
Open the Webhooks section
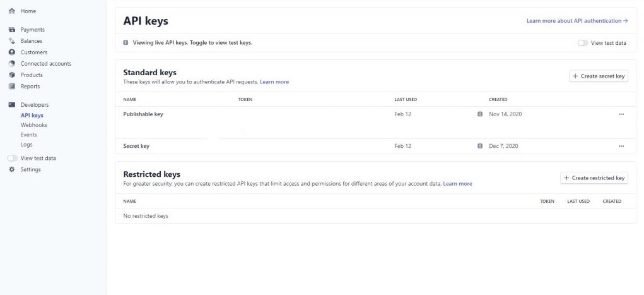pyautogui.click(x=33, y=125)
